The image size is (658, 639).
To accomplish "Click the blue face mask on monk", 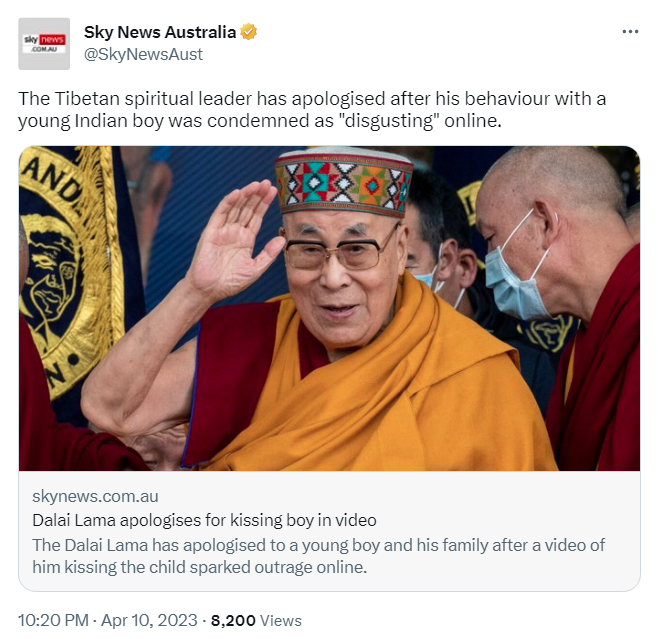I will pyautogui.click(x=514, y=282).
